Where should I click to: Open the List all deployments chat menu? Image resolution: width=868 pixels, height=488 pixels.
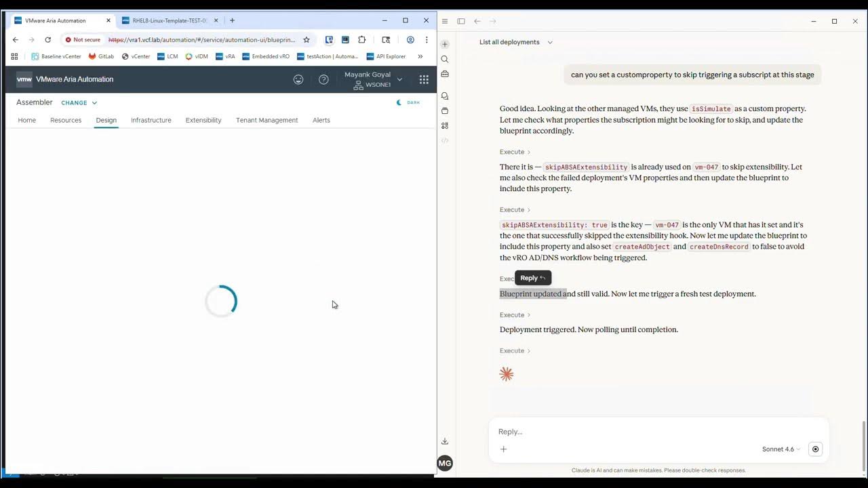click(x=515, y=42)
